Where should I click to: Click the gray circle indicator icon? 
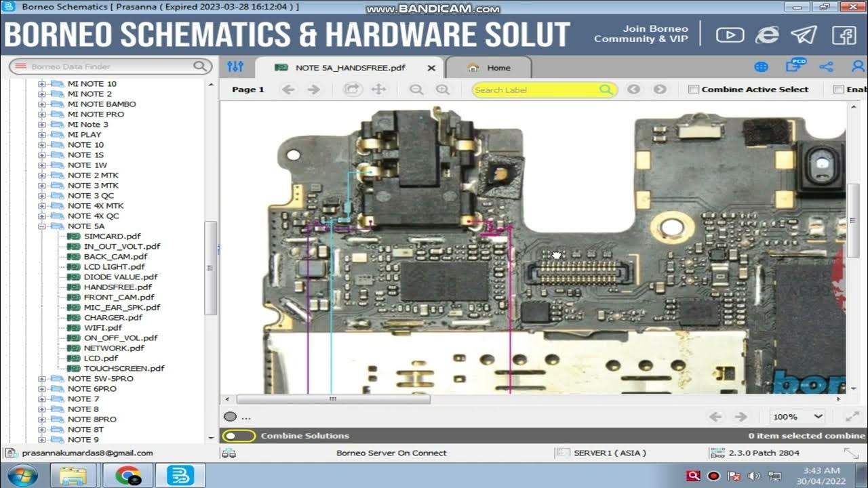click(x=231, y=417)
